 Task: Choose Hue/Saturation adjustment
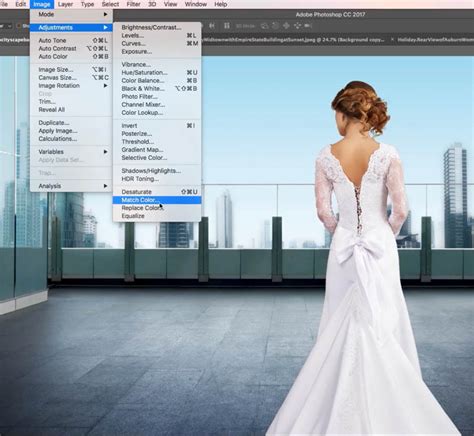157,72
